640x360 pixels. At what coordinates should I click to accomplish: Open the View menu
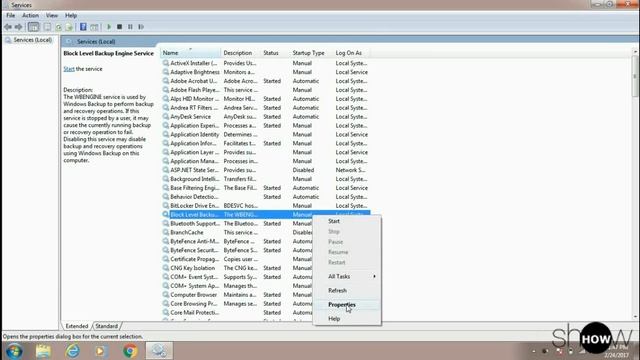click(52, 16)
